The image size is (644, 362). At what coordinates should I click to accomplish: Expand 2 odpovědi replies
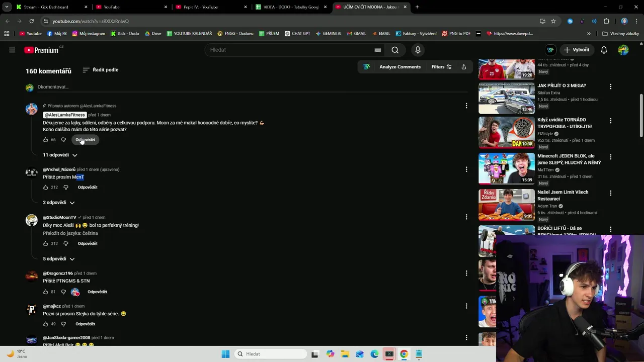[59, 203]
